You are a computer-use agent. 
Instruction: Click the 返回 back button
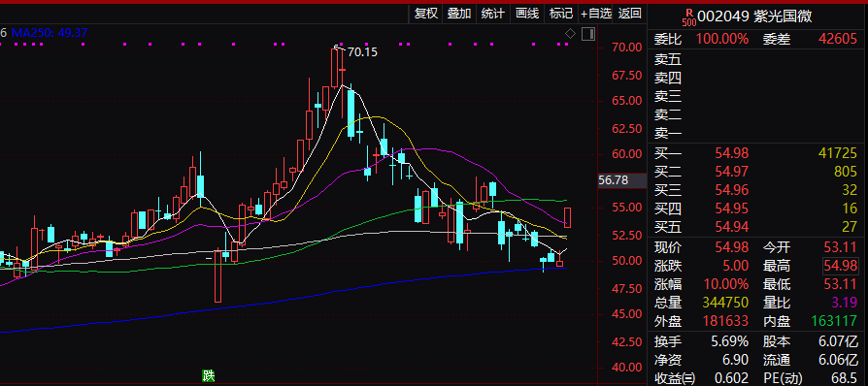(630, 14)
